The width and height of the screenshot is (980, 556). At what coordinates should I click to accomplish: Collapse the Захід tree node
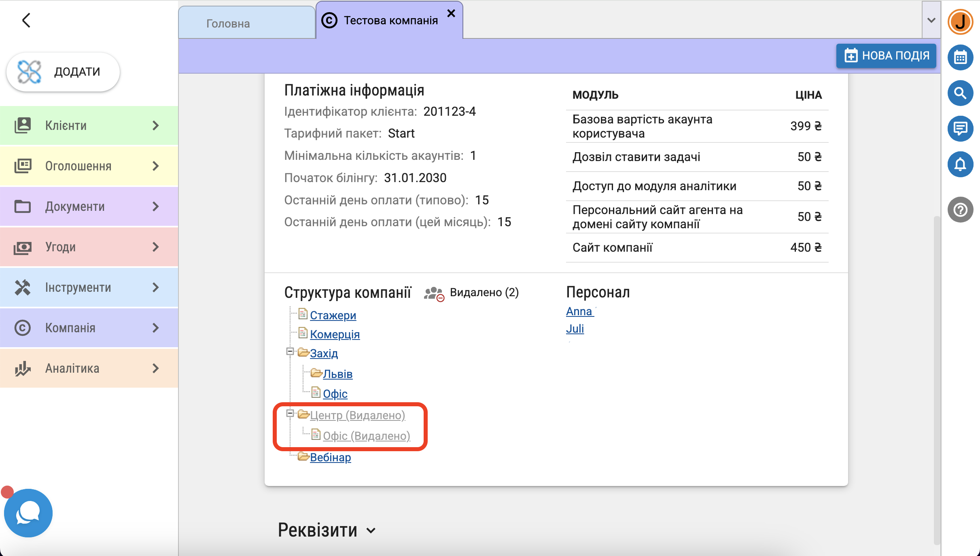point(290,351)
